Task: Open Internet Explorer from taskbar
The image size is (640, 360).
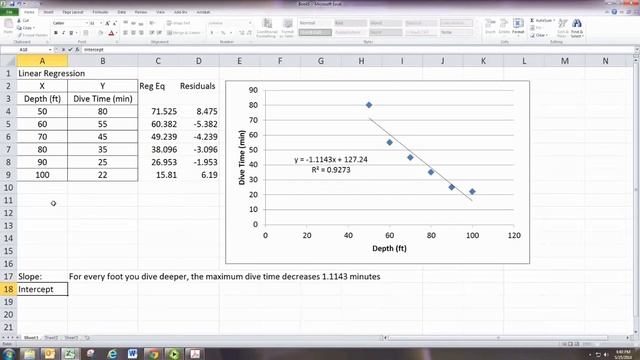Action: (112, 354)
